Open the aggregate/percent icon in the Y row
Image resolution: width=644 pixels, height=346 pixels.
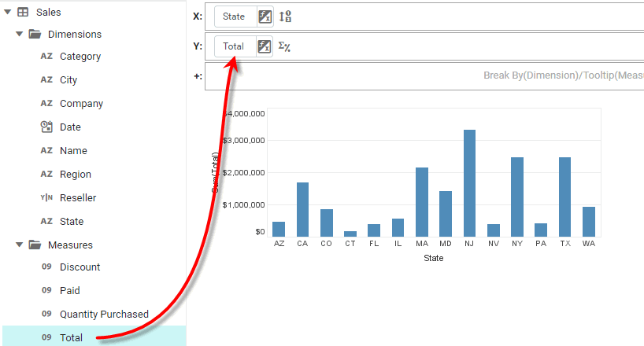[x=285, y=46]
